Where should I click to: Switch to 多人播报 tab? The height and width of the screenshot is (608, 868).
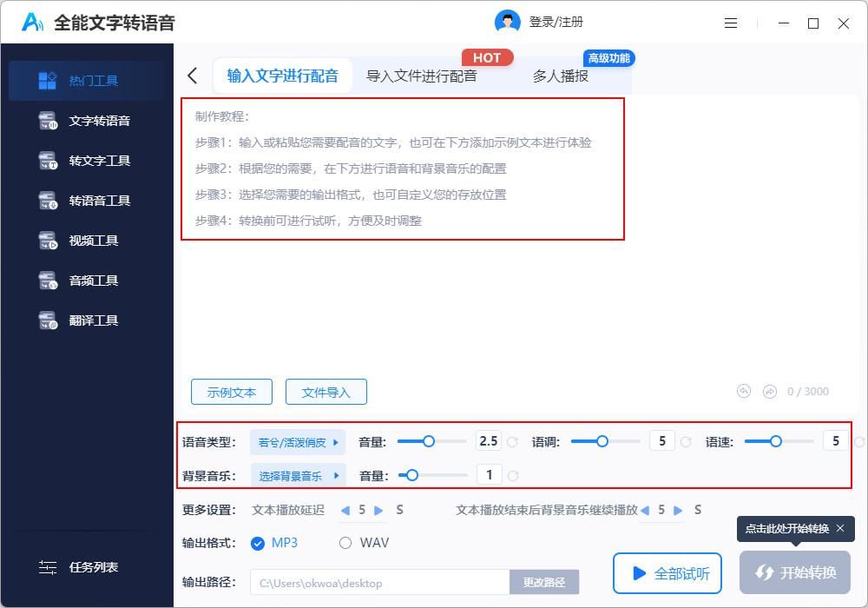pyautogui.click(x=560, y=76)
